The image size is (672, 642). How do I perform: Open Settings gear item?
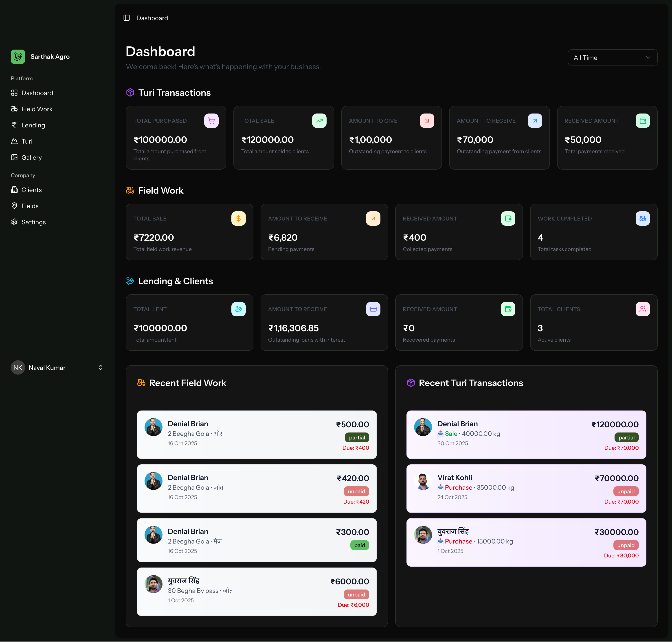[x=33, y=222]
